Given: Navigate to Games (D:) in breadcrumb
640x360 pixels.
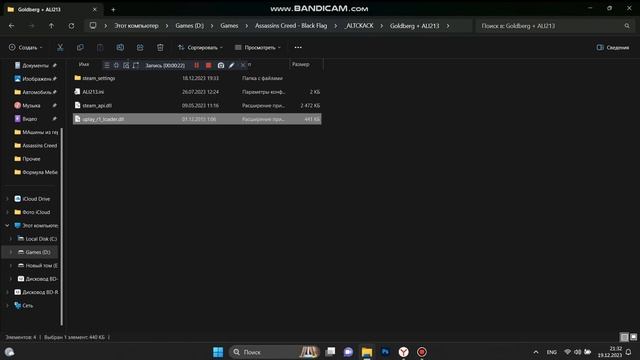Looking at the screenshot, I should tap(189, 26).
